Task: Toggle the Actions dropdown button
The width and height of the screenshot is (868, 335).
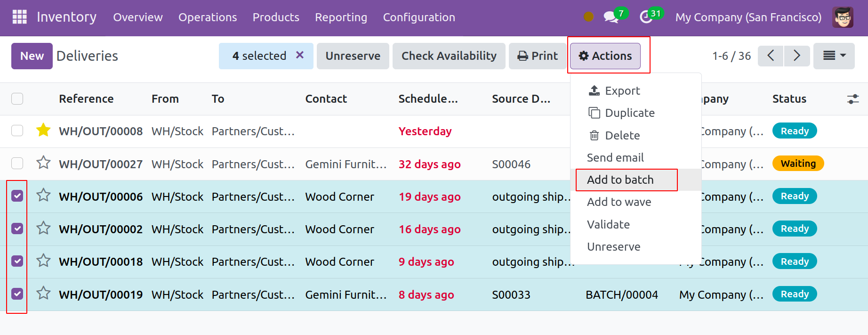Action: tap(605, 56)
